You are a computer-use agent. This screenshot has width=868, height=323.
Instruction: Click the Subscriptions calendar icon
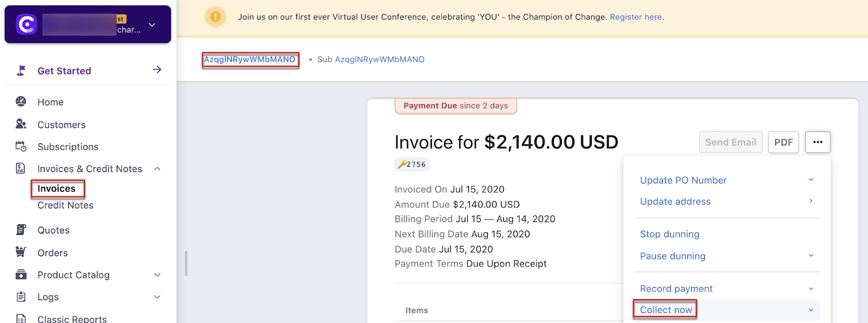click(21, 147)
